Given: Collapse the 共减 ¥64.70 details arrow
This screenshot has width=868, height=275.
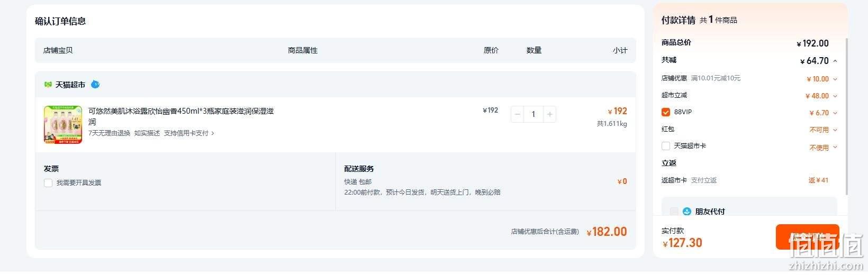Looking at the screenshot, I should [835, 61].
